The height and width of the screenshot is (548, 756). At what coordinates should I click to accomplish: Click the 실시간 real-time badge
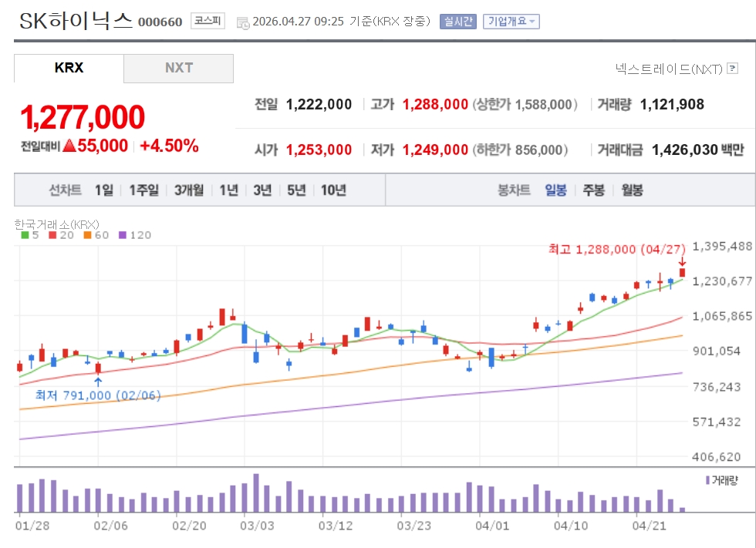pyautogui.click(x=458, y=22)
